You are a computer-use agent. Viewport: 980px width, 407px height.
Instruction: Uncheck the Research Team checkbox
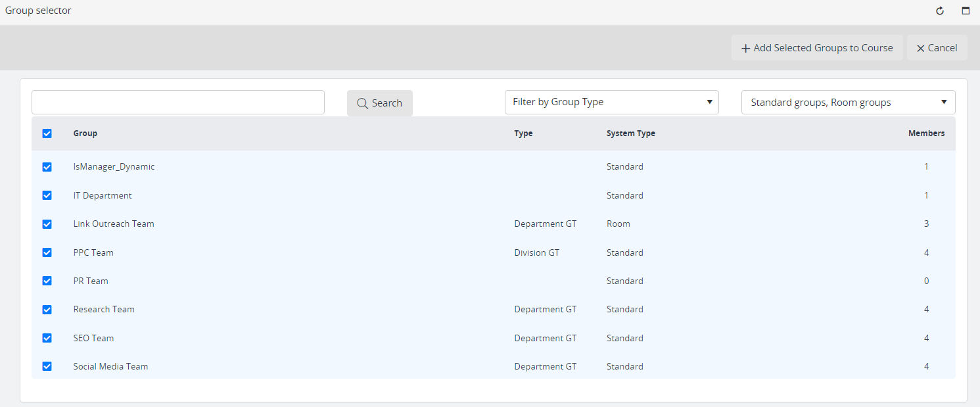click(47, 310)
